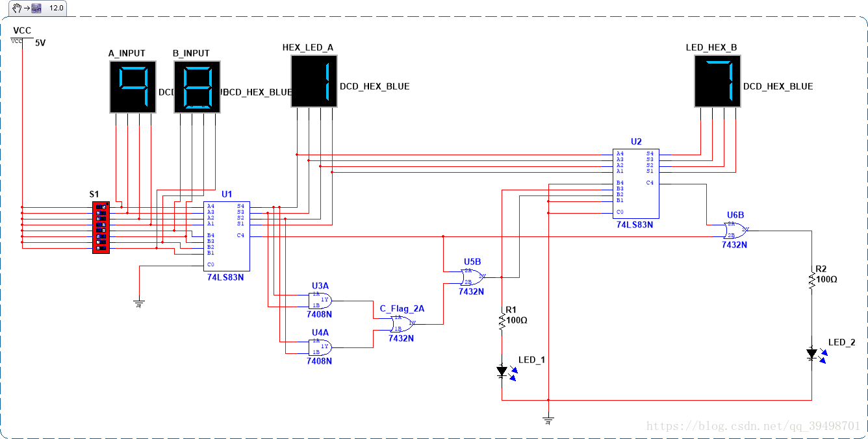This screenshot has width=868, height=439.
Task: Click the hand pan tool icon
Action: (17, 8)
